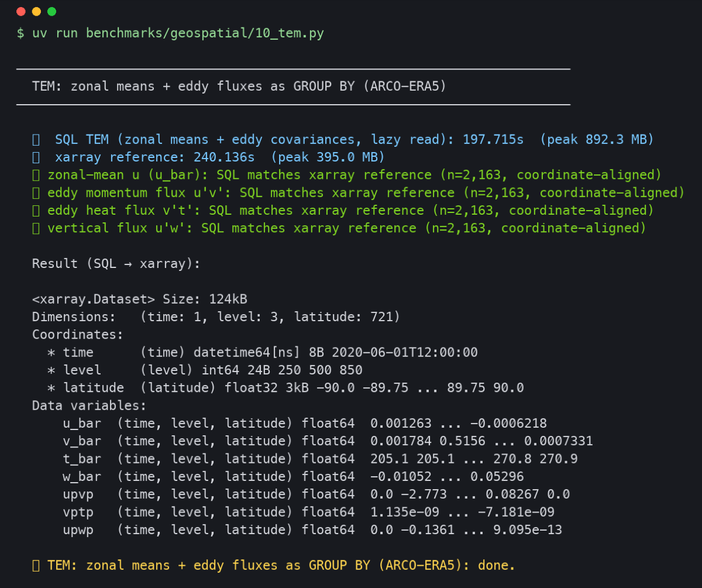The height and width of the screenshot is (588, 702).
Task: Click the 'Coordinates:' heading
Action: [x=78, y=335]
